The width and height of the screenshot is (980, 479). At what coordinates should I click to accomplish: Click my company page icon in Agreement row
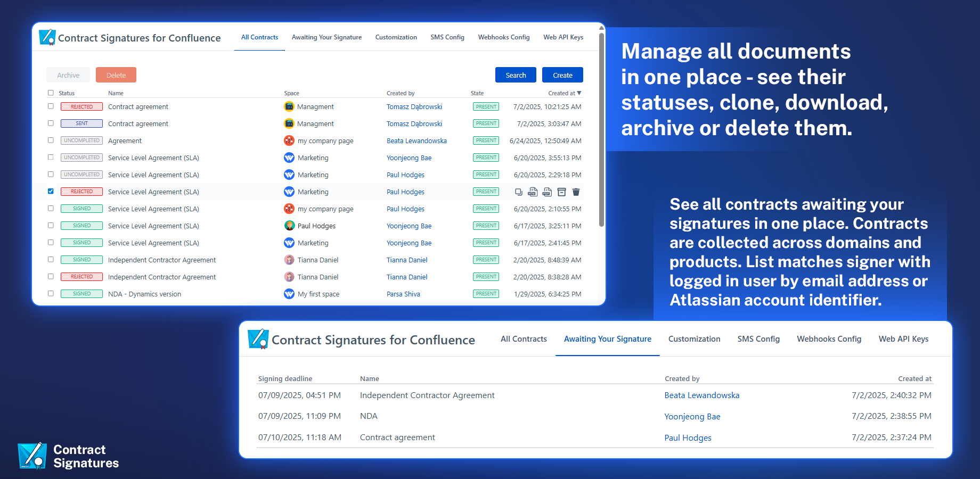(289, 141)
